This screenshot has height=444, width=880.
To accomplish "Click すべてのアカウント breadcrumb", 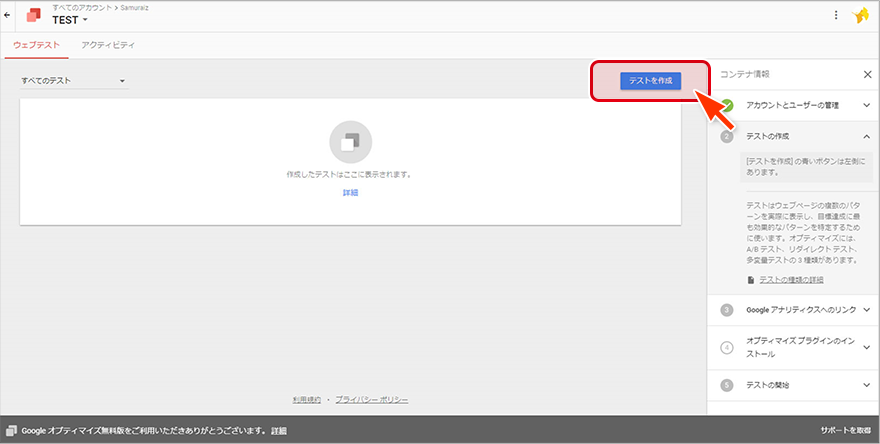I will (x=82, y=8).
